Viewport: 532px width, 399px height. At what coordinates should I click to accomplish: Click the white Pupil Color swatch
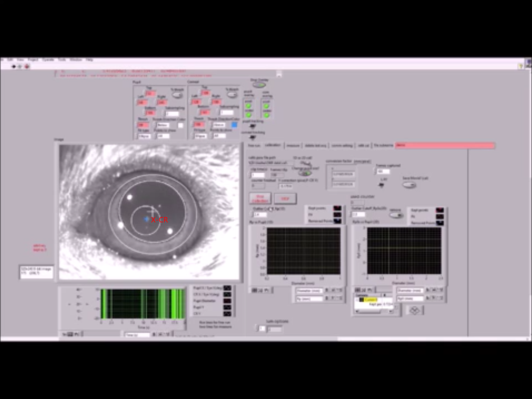click(x=181, y=125)
